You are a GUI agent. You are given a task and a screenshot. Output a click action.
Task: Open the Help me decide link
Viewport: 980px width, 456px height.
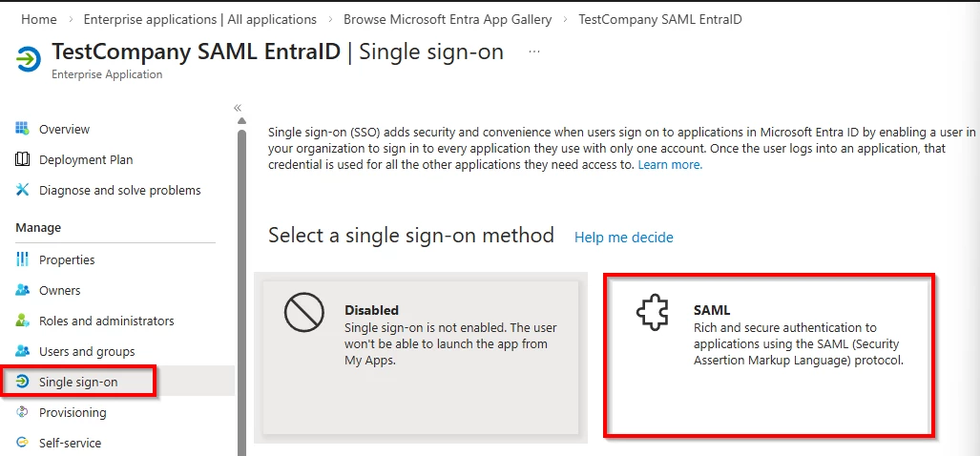[x=623, y=238]
